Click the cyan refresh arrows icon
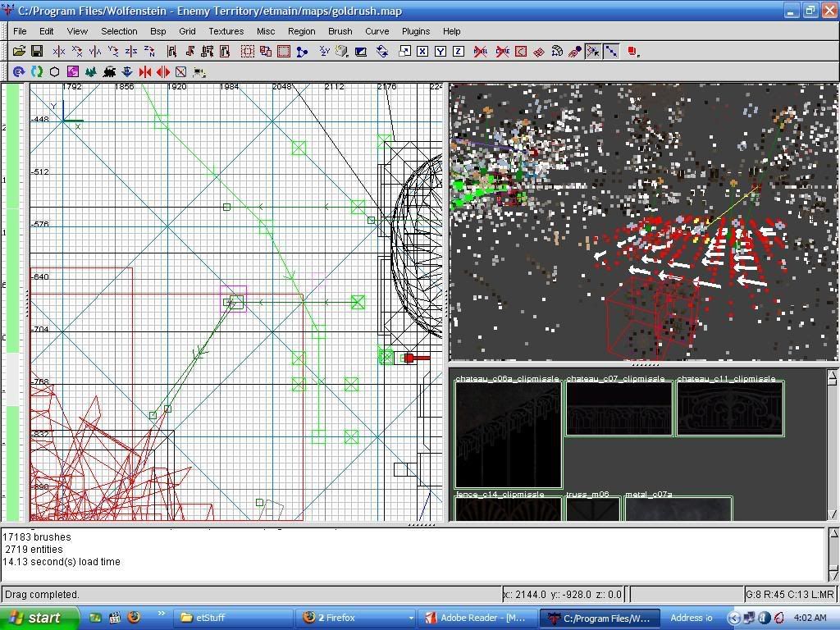Image resolution: width=840 pixels, height=630 pixels. 37,72
